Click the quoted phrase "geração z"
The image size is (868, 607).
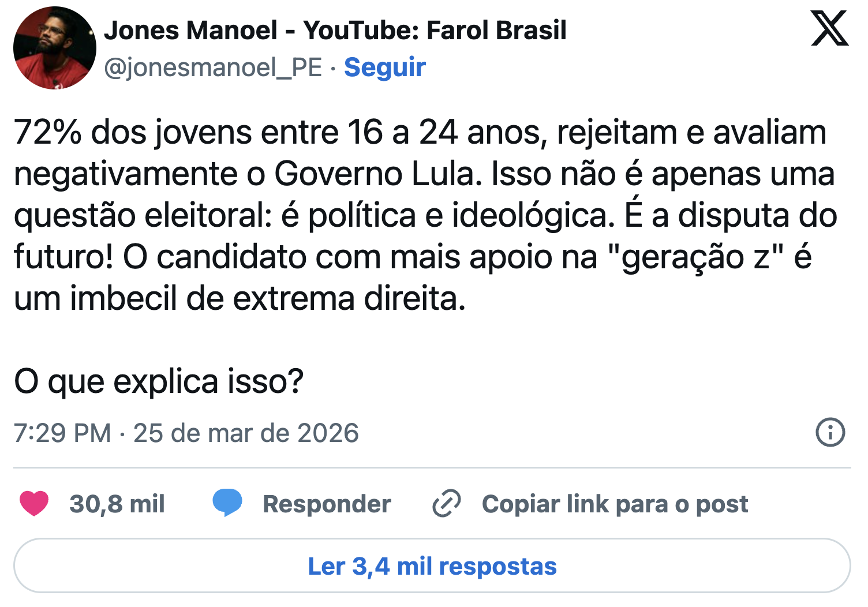click(695, 257)
